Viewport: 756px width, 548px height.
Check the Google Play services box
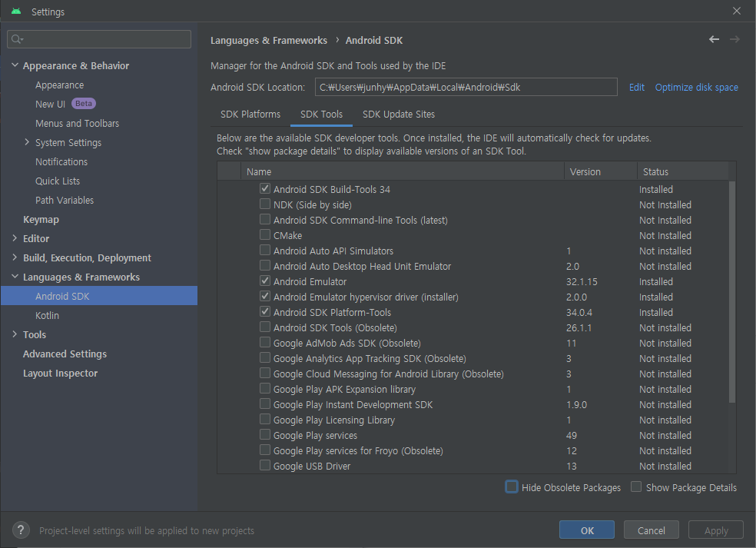point(265,434)
